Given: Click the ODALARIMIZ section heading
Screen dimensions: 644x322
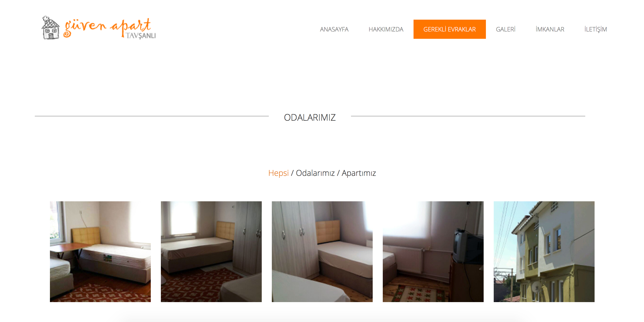Looking at the screenshot, I should [x=310, y=117].
